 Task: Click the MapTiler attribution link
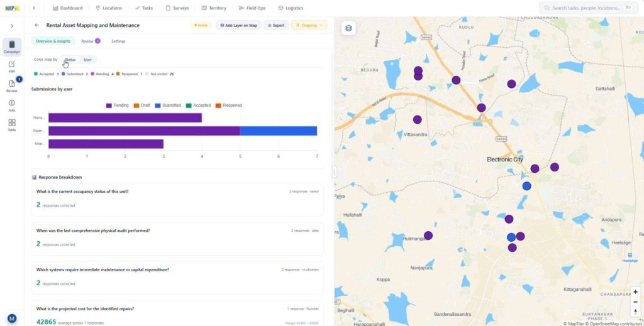[x=575, y=323]
